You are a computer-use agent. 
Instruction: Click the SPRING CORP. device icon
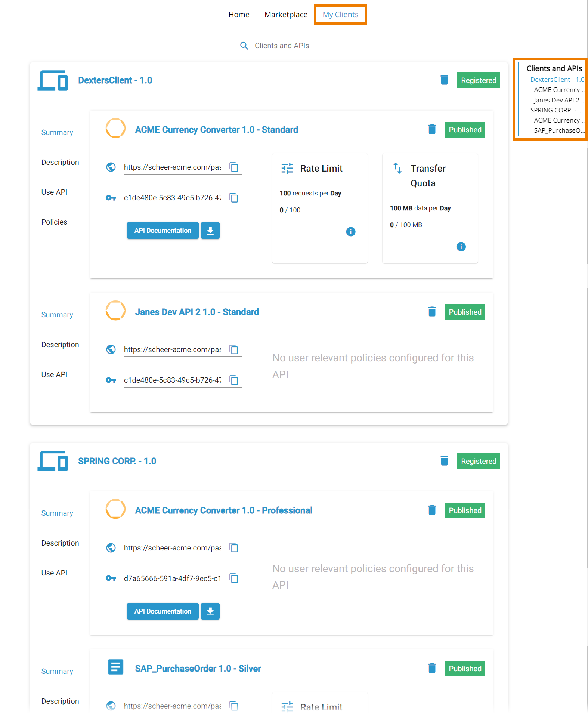(x=53, y=461)
